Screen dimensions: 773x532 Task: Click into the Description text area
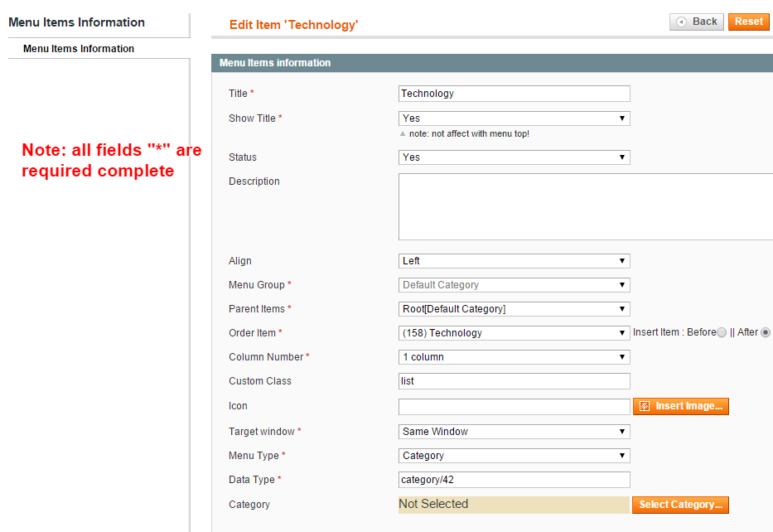(x=586, y=206)
